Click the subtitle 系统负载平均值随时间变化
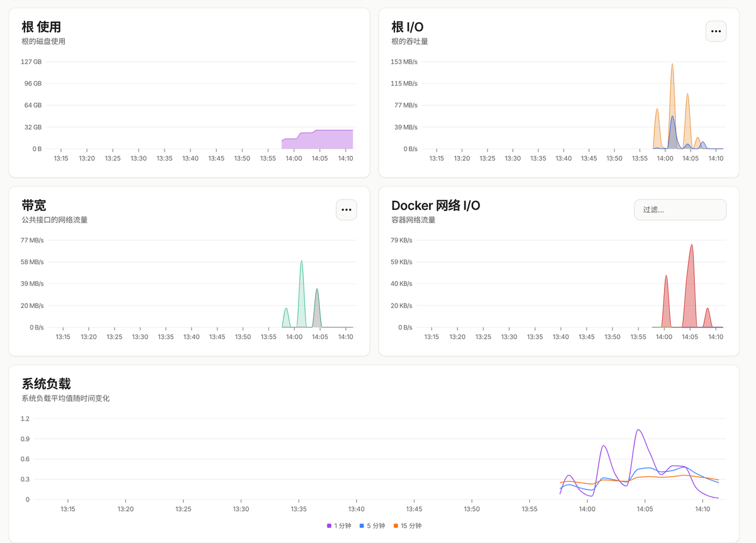This screenshot has height=543, width=756. click(66, 398)
